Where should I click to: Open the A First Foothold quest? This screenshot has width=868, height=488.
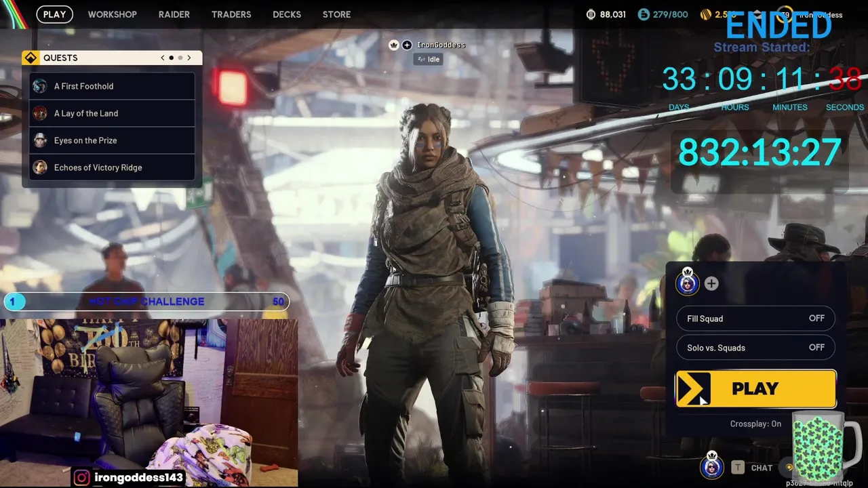[113, 86]
